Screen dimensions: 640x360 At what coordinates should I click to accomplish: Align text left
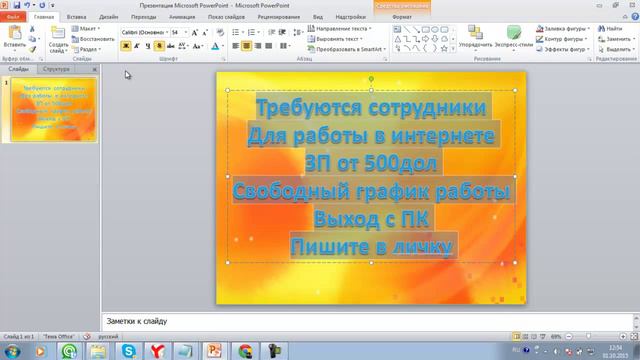click(x=236, y=46)
